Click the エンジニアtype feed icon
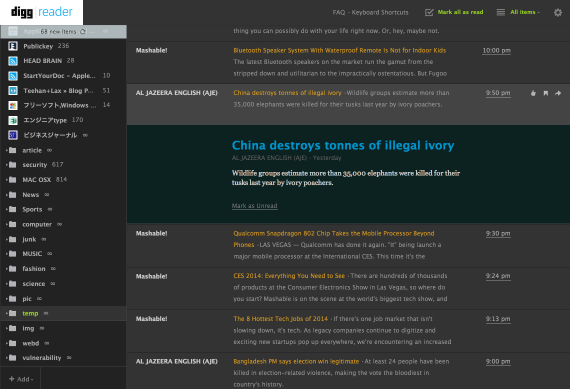Image resolution: width=570 pixels, height=389 pixels. (x=13, y=120)
